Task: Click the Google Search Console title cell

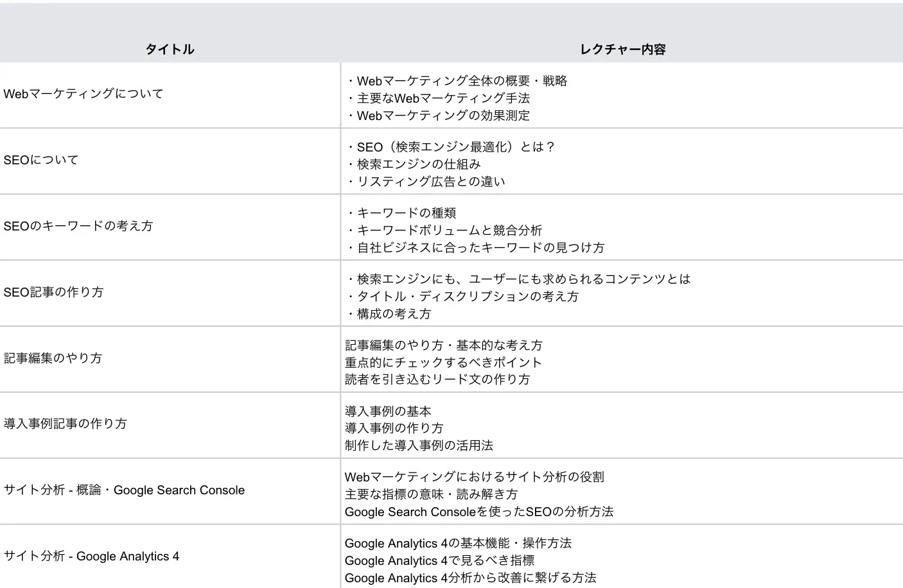Action: [x=125, y=490]
